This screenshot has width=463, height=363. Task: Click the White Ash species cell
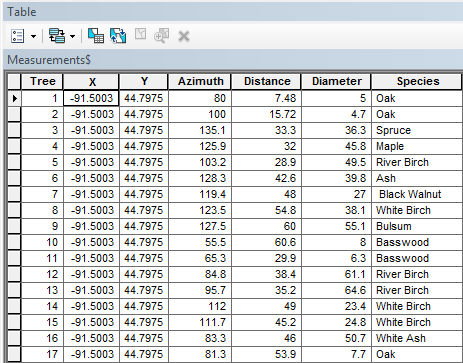(x=417, y=338)
